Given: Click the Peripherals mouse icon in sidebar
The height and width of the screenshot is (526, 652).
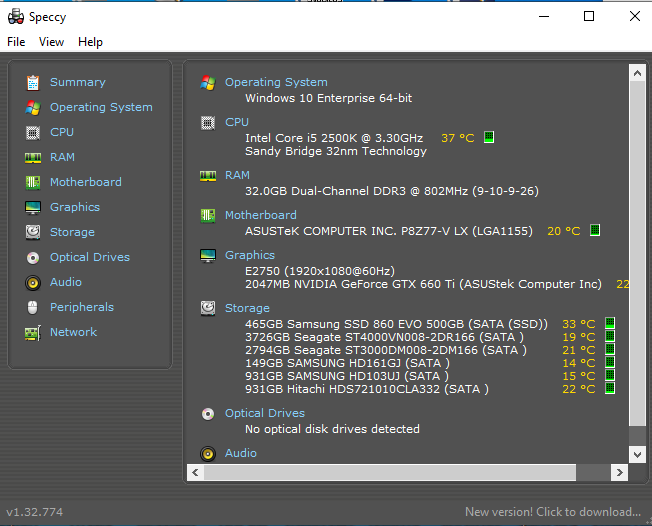Looking at the screenshot, I should click(32, 308).
